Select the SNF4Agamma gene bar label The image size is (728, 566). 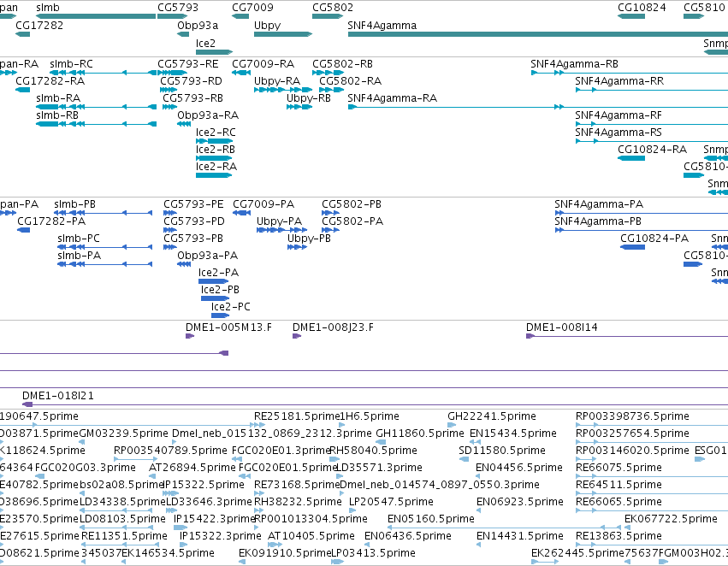point(382,25)
